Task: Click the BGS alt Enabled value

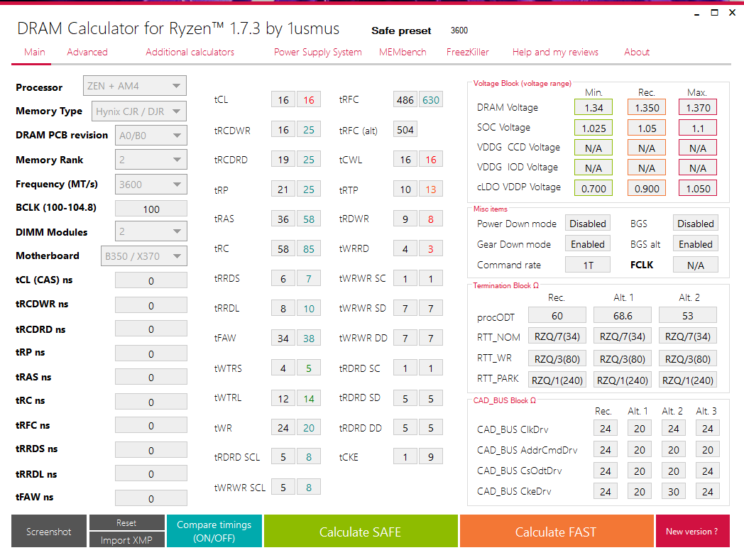Action: pyautogui.click(x=696, y=244)
